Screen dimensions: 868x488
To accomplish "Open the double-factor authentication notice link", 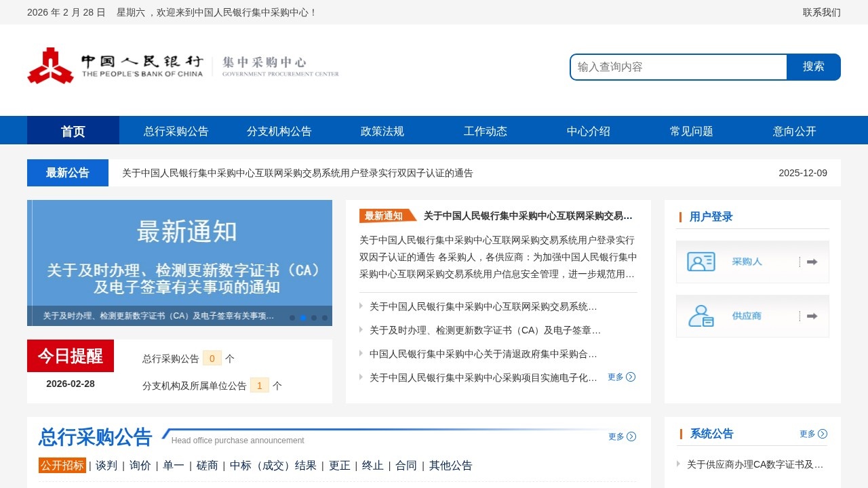I will [x=296, y=173].
